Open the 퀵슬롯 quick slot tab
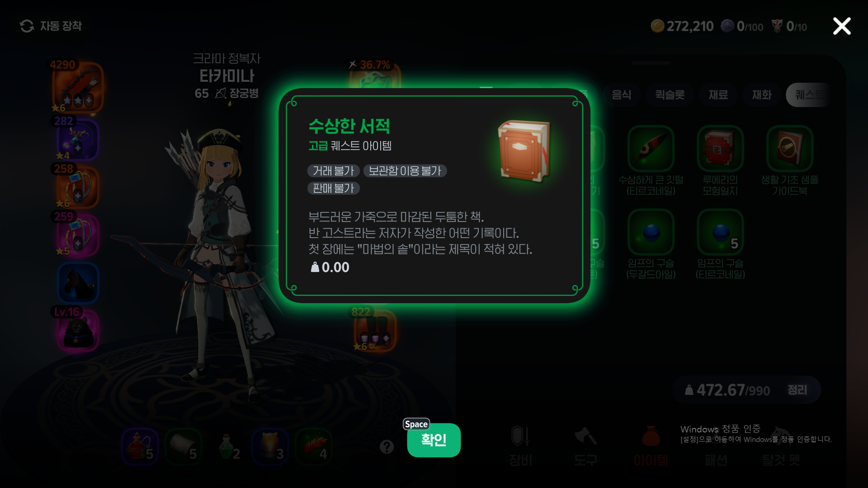The height and width of the screenshot is (488, 868). 670,95
